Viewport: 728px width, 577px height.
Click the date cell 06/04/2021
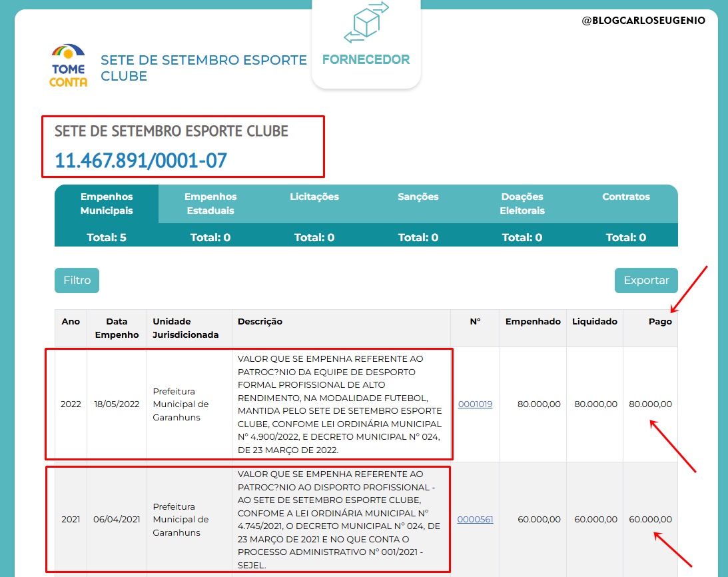pos(117,520)
